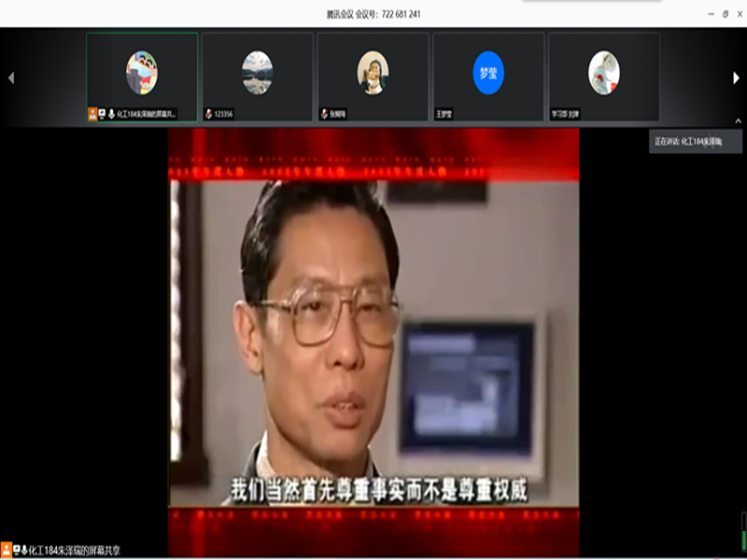
Task: Select the 张婉琦 participant avatar
Action: [x=373, y=73]
